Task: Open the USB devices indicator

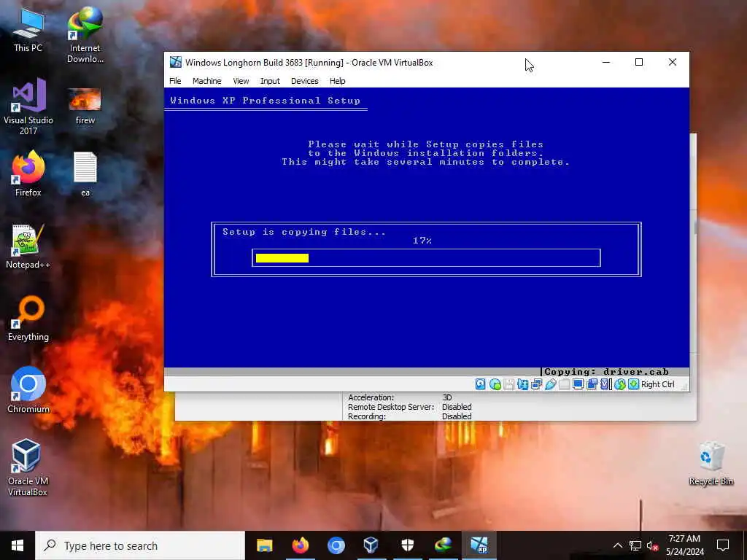Action: (x=550, y=384)
